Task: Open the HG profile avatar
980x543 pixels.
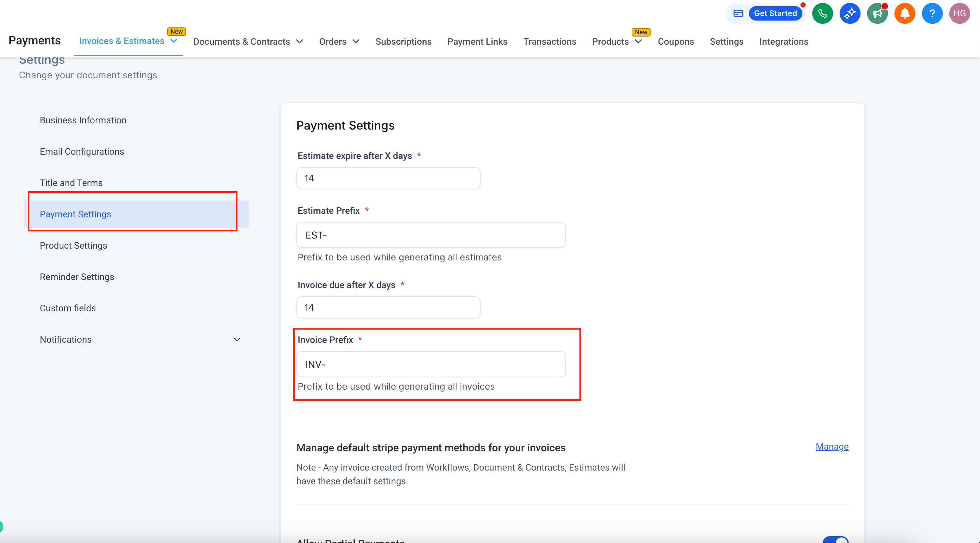Action: 959,14
